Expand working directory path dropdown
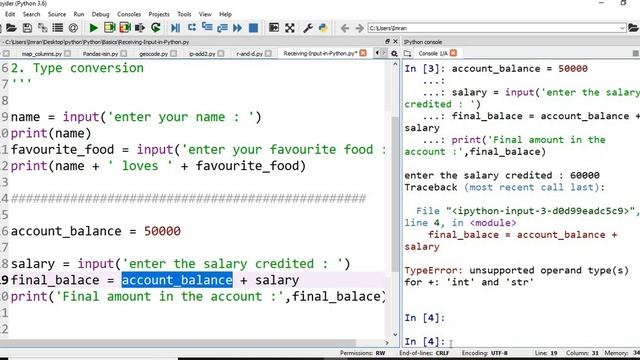640x360 pixels. 622,28
